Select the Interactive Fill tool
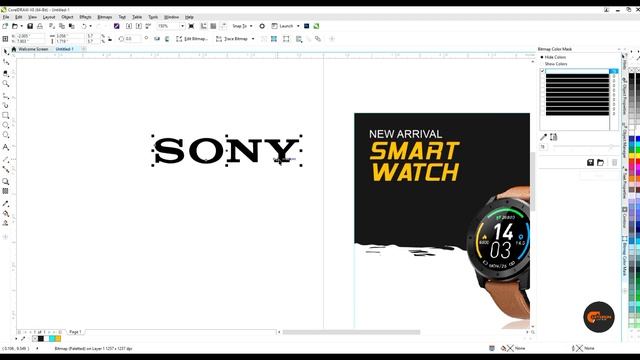The width and height of the screenshot is (640, 360). (x=6, y=213)
